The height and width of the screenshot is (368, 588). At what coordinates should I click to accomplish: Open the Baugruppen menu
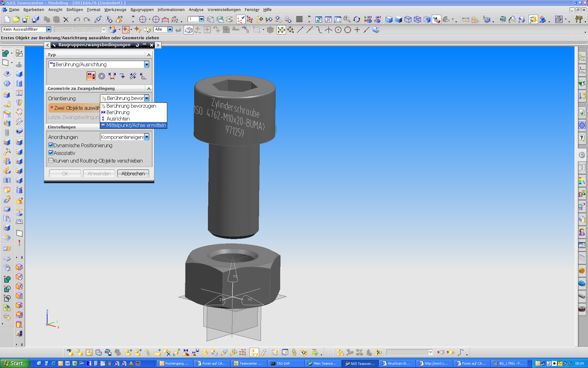142,10
